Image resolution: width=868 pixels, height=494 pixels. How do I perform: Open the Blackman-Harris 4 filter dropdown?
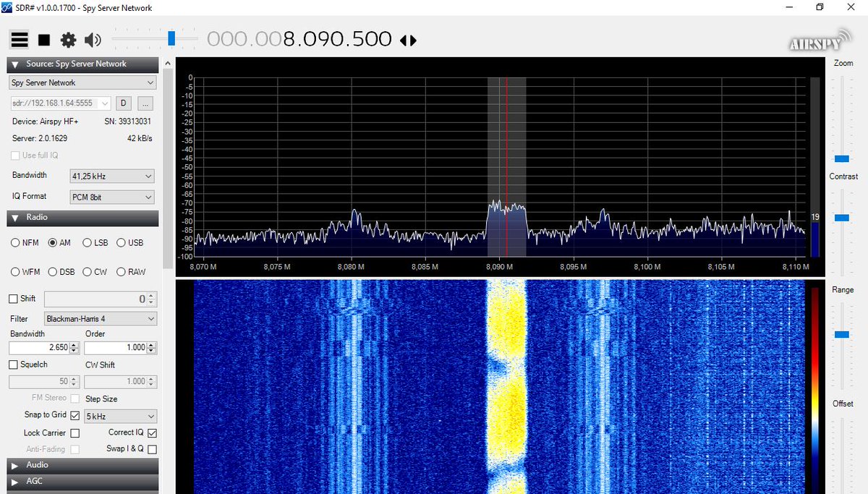click(x=99, y=318)
